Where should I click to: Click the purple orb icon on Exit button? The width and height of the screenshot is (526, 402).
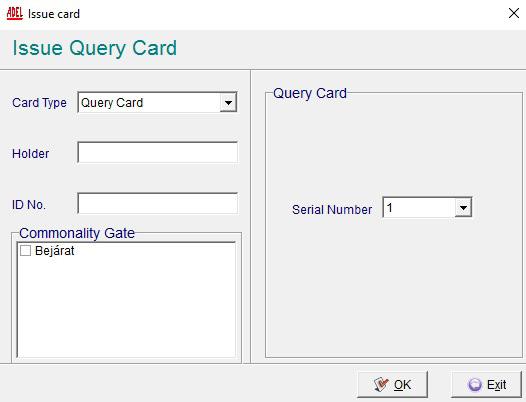[x=475, y=385]
